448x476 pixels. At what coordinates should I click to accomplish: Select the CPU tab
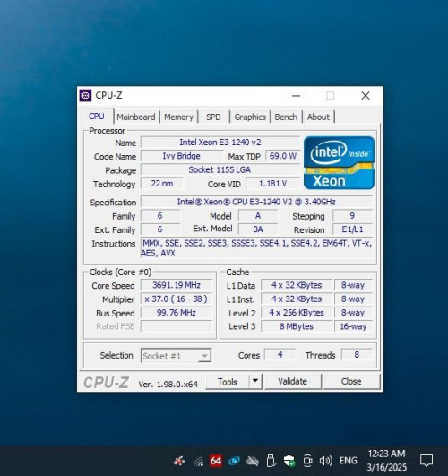97,117
